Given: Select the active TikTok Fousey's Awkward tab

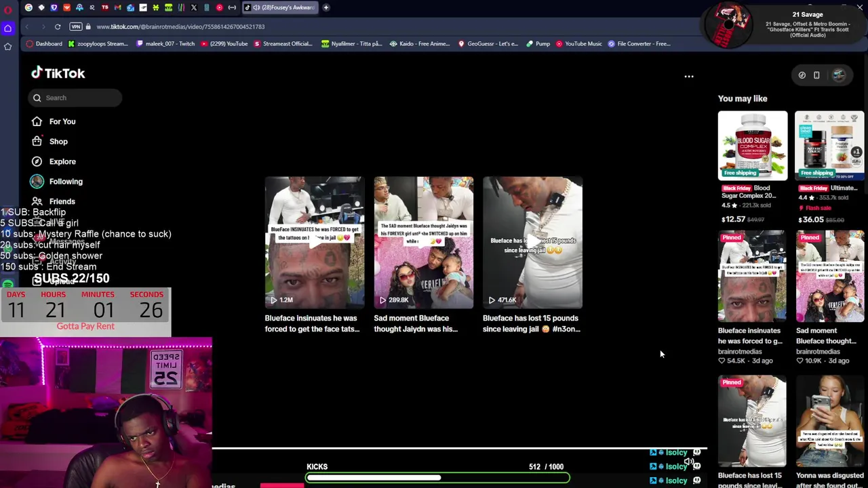Looking at the screenshot, I should pyautogui.click(x=280, y=7).
